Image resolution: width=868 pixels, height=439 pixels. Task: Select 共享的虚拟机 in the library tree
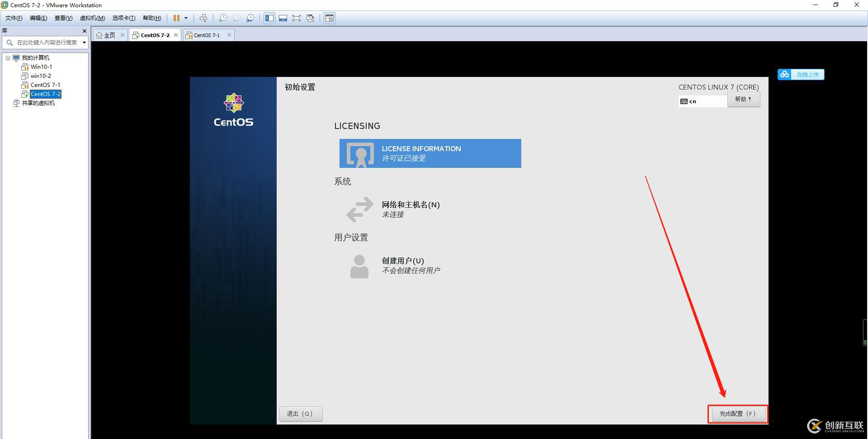[38, 103]
